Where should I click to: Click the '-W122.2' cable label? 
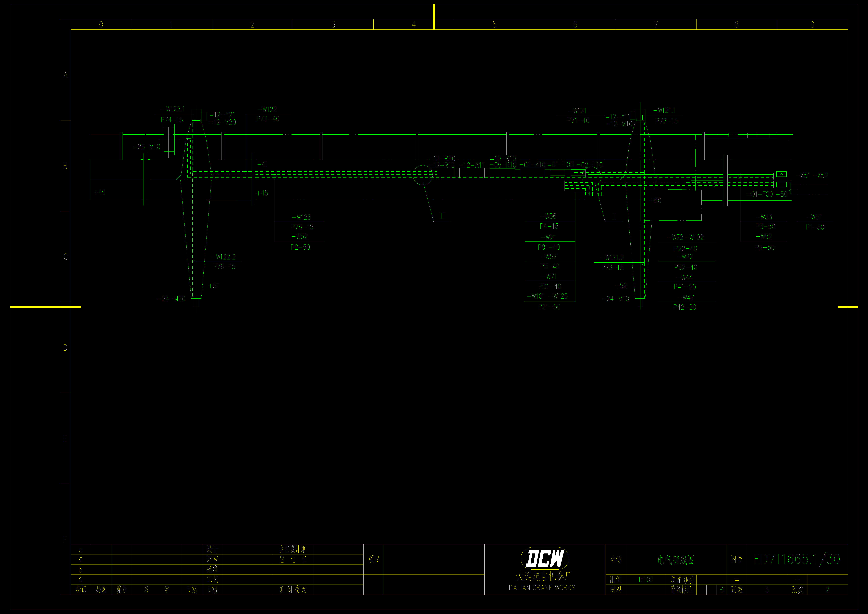[x=223, y=257]
